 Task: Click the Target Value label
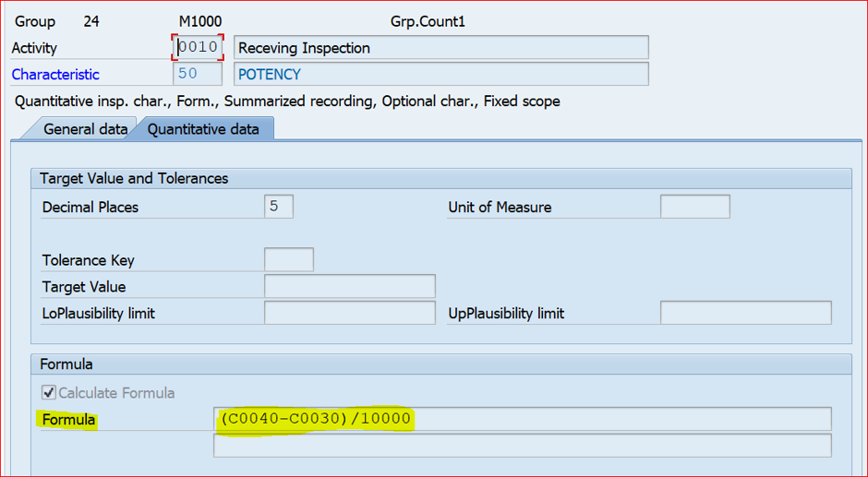click(84, 287)
